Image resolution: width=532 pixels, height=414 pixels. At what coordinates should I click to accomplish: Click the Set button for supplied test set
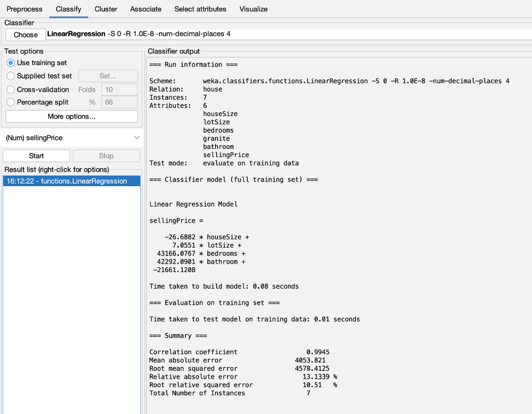(x=108, y=76)
